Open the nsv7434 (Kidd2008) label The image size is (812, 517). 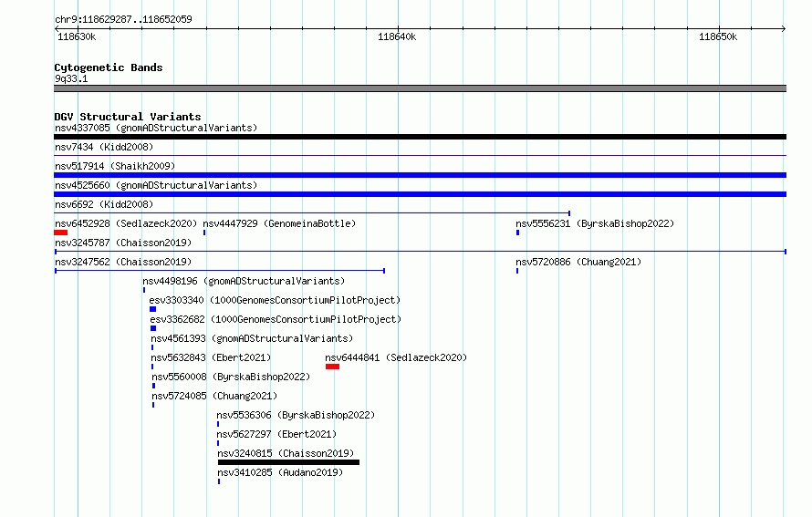click(104, 147)
